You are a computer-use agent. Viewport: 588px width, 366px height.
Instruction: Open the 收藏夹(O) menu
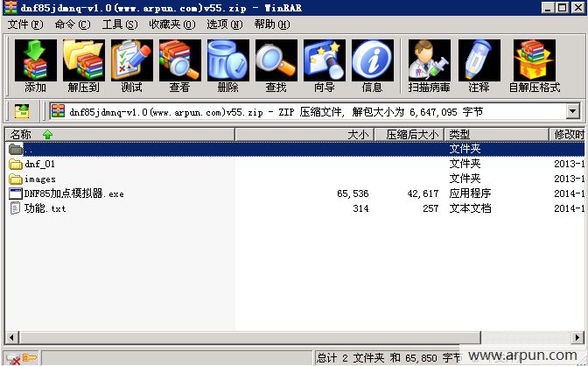[172, 25]
